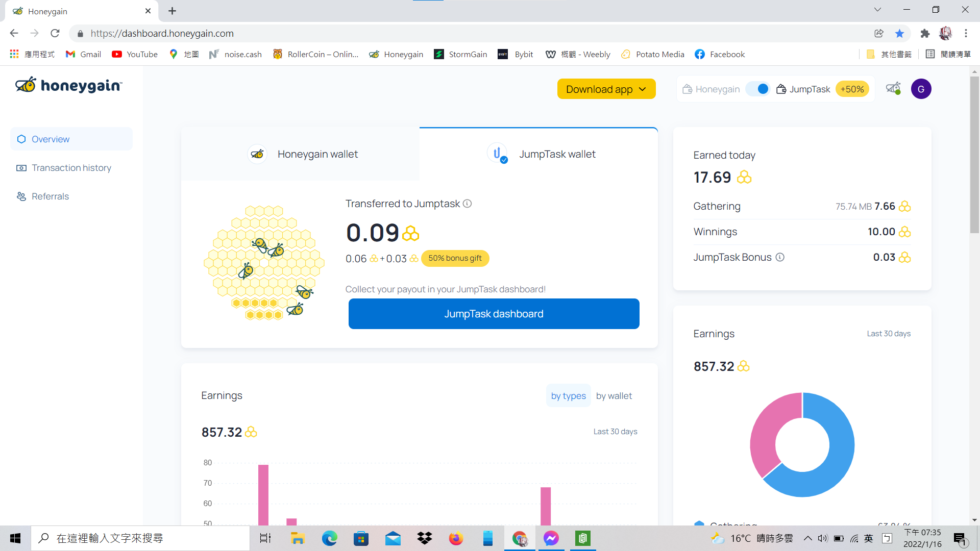Open a new browser tab
Screen dimensions: 980x551
pos(173,11)
